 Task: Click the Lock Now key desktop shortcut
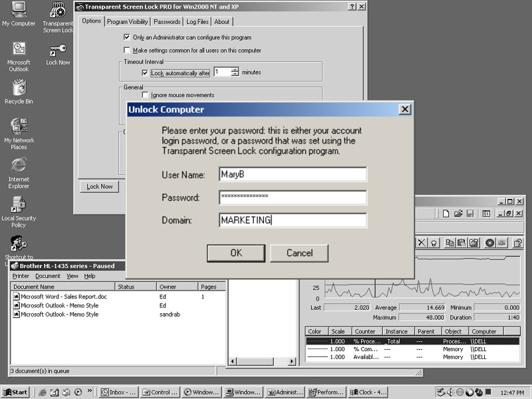coord(58,55)
